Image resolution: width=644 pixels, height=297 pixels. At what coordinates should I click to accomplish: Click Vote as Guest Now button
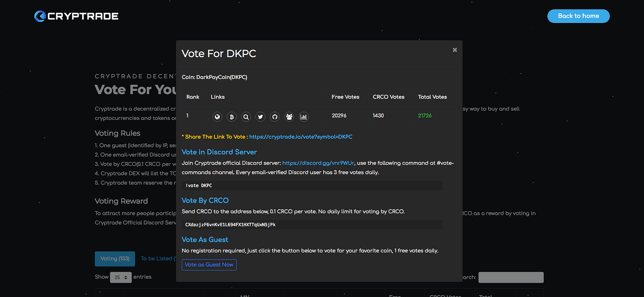pos(209,265)
